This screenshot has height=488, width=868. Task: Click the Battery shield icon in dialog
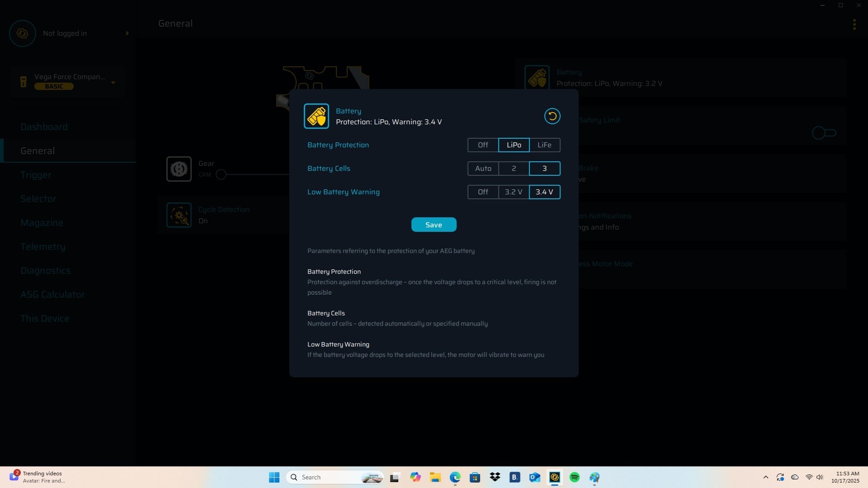pos(316,116)
